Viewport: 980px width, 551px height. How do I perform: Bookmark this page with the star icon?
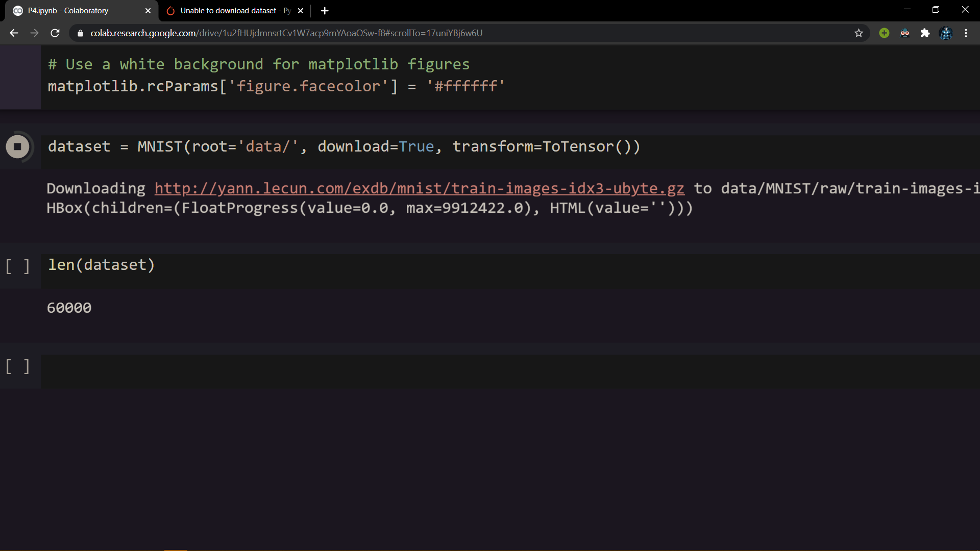coord(859,33)
